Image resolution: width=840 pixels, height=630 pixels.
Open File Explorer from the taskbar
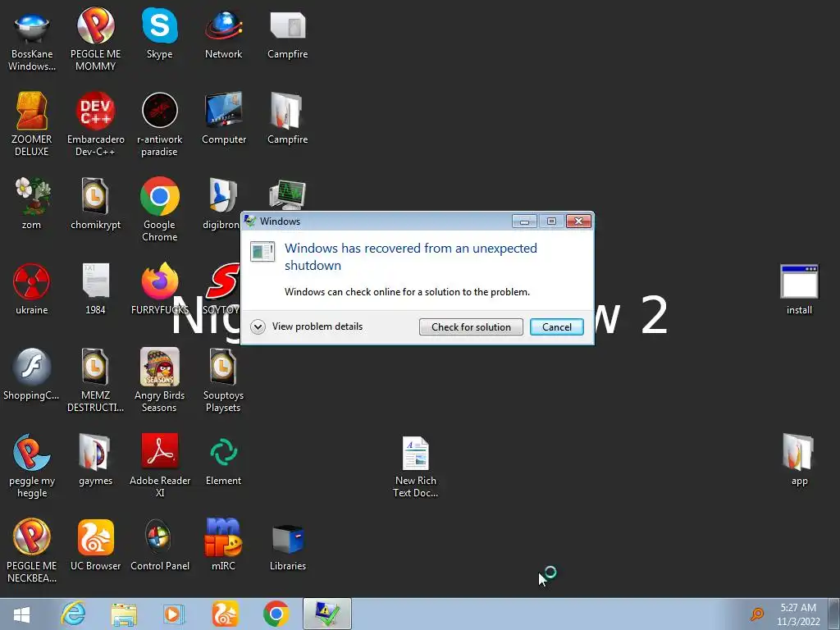coord(124,614)
